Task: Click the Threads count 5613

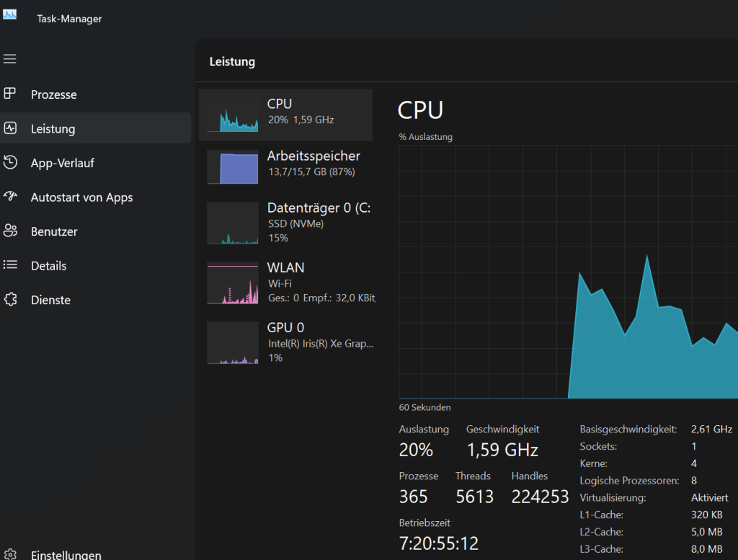Action: point(474,497)
